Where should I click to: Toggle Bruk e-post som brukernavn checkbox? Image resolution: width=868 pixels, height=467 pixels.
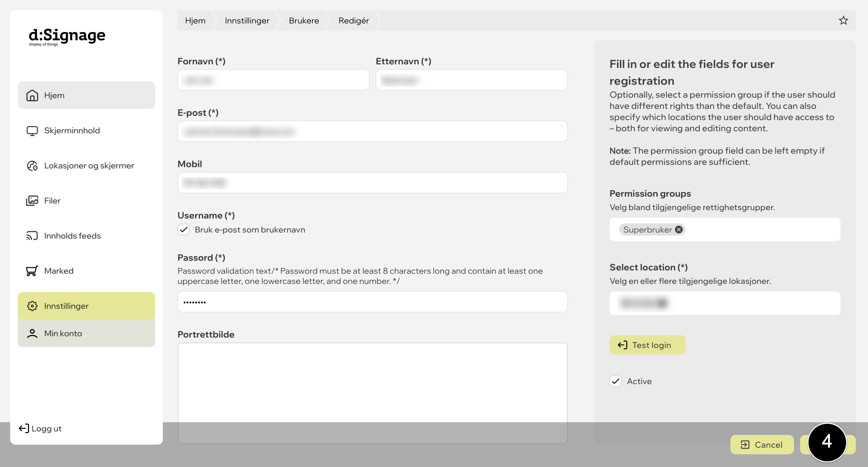(x=184, y=229)
